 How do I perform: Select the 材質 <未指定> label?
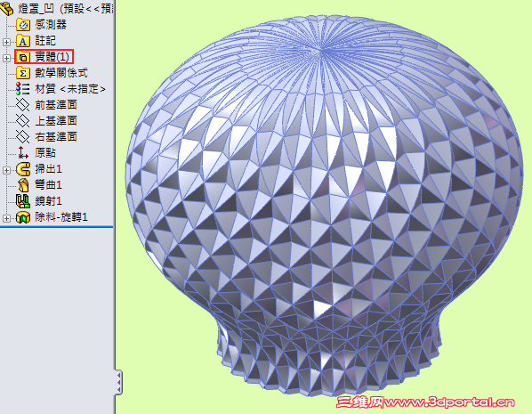pos(70,89)
